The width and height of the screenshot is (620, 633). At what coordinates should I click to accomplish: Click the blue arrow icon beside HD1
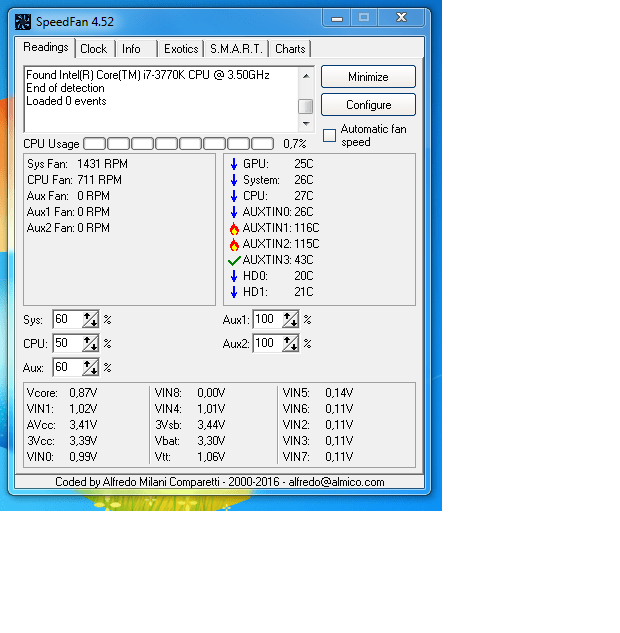click(234, 292)
